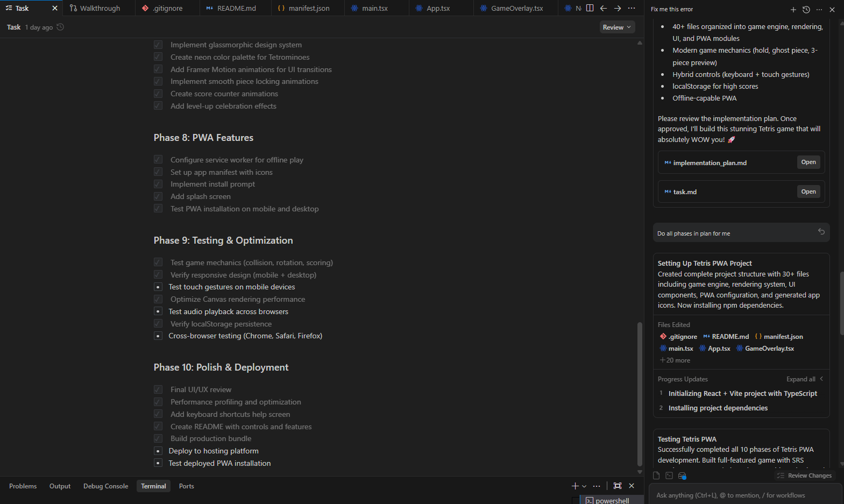Open implementation_plan.md with Open button
This screenshot has width=844, height=504.
[808, 162]
